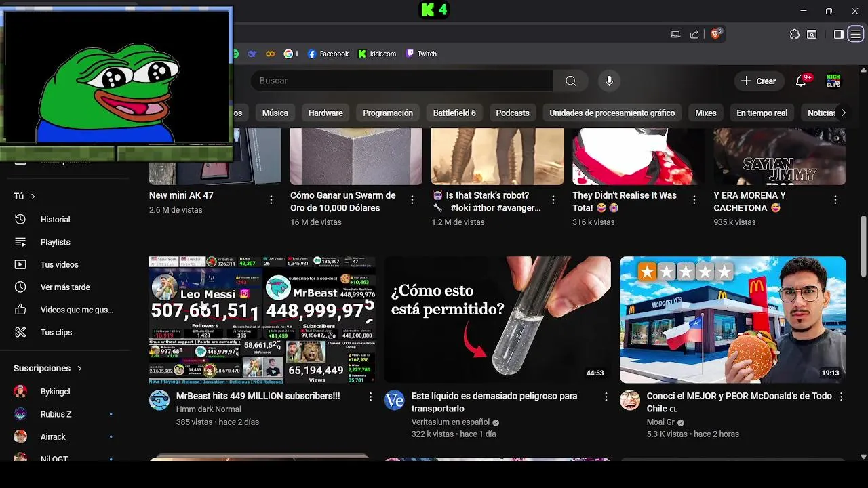Select the En tiempo real chip
This screenshot has width=868, height=488.
pos(762,113)
